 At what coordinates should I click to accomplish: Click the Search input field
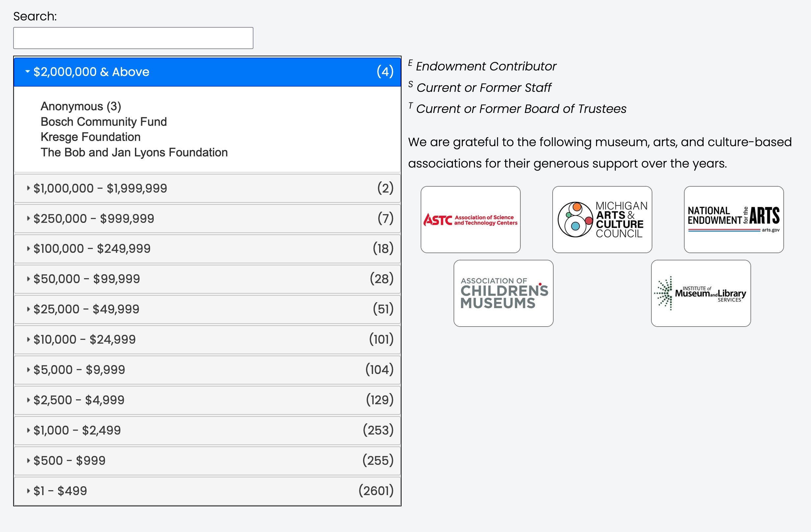133,38
